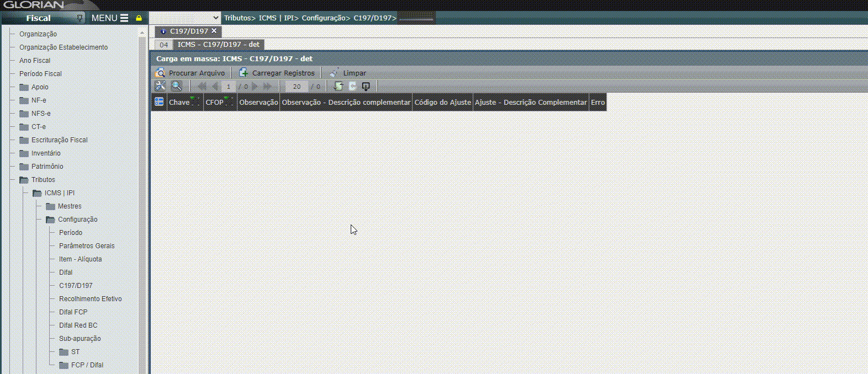Open the MENU hamburger menu
Screen dimensions: 868x374
(x=110, y=18)
